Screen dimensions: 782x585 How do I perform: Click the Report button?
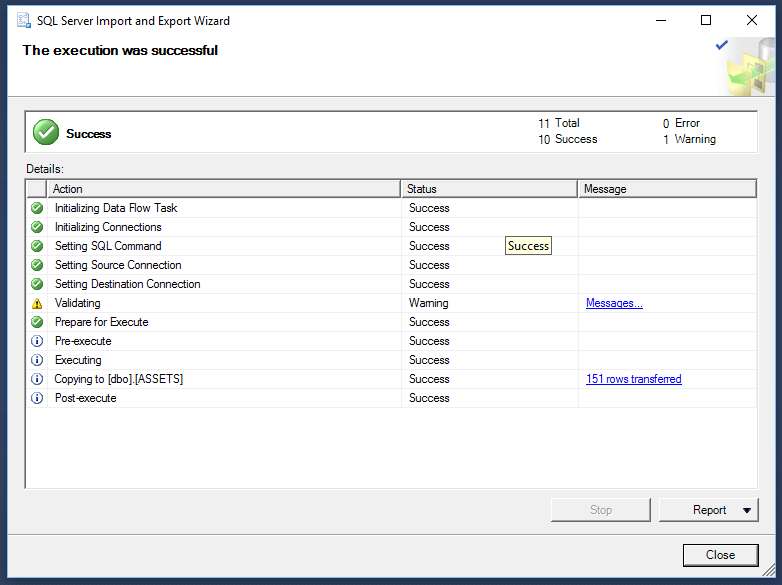[709, 510]
